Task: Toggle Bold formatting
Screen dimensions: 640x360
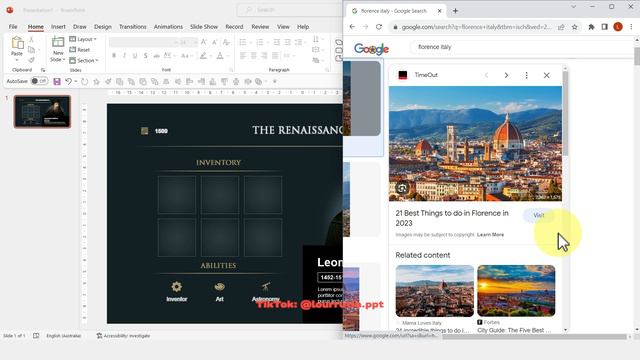Action: pyautogui.click(x=114, y=56)
